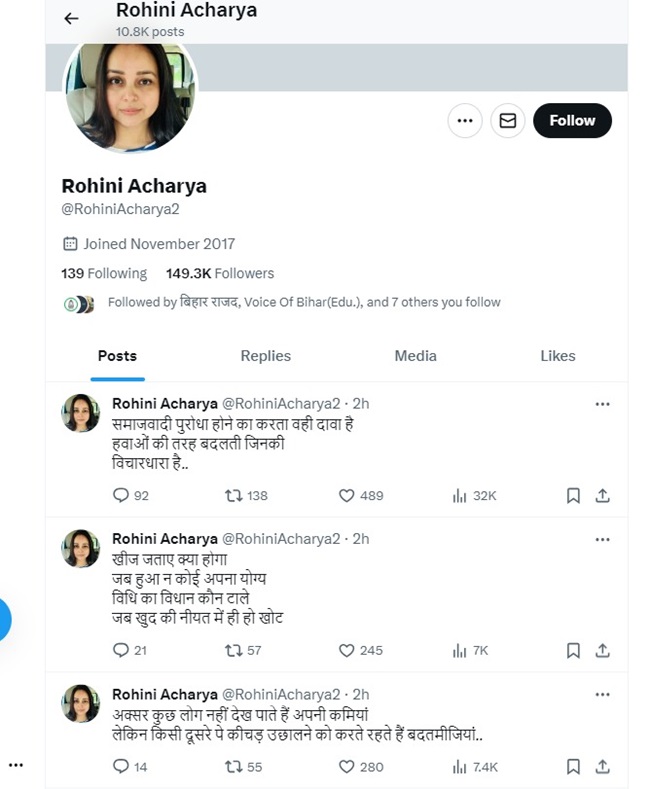Bookmark the first post

[573, 495]
